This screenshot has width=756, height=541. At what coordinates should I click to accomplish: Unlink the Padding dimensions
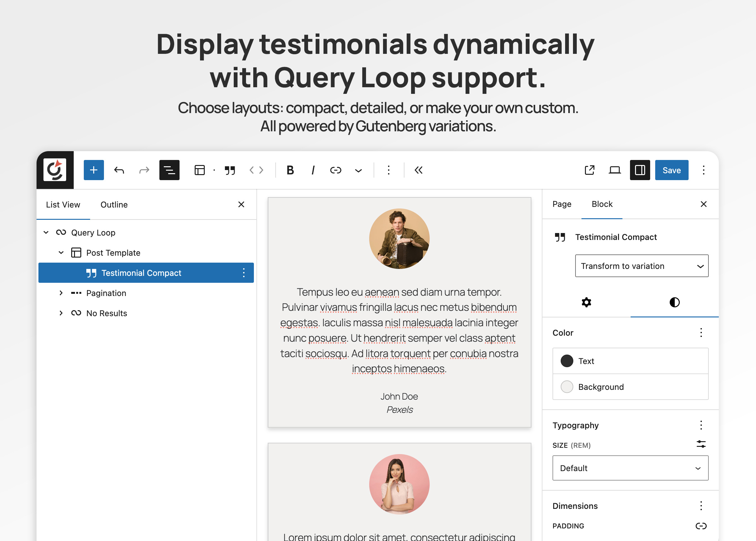[x=702, y=526]
